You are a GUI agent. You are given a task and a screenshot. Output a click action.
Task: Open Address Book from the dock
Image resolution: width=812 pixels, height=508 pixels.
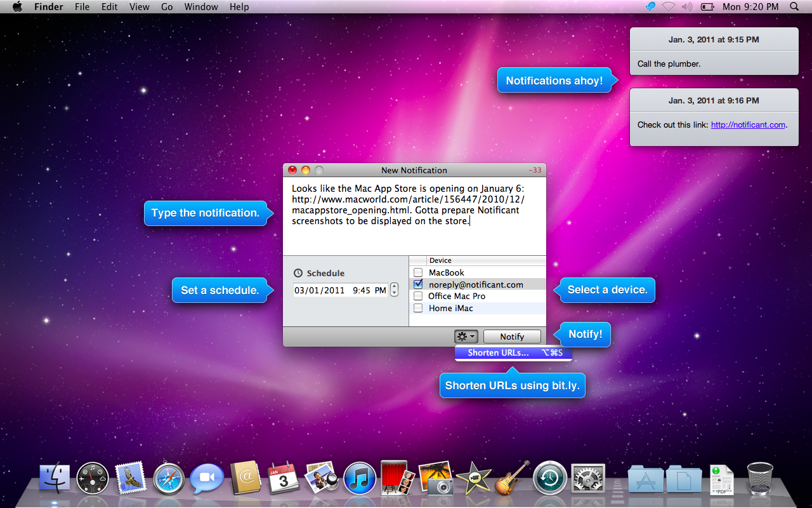[246, 478]
